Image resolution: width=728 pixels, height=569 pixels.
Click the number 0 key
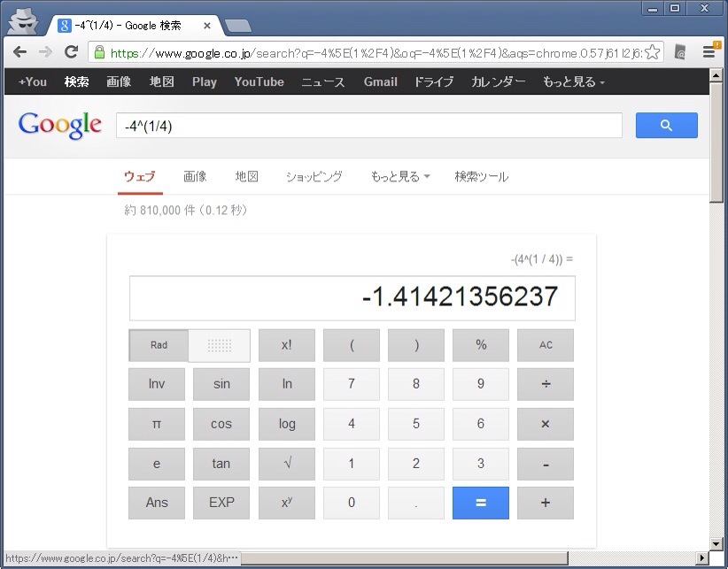(352, 503)
